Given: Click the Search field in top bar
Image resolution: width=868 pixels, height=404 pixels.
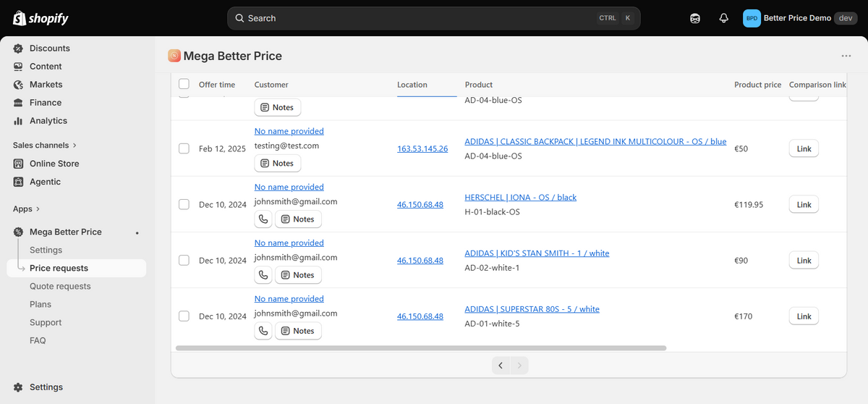Looking at the screenshot, I should coord(434,18).
